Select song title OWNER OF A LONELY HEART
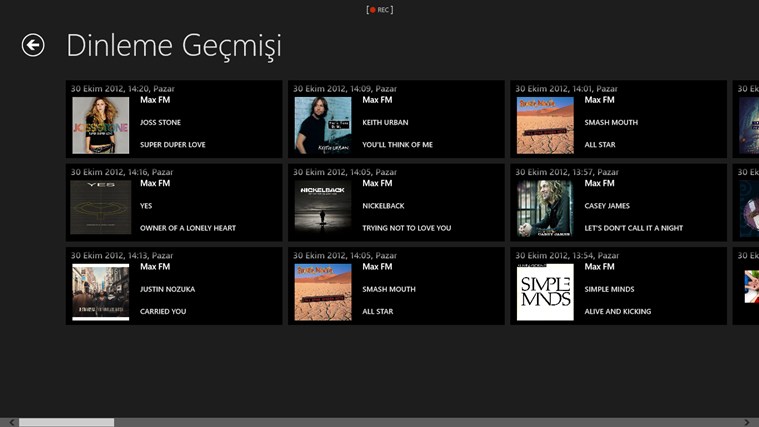This screenshot has width=759, height=427. (188, 228)
